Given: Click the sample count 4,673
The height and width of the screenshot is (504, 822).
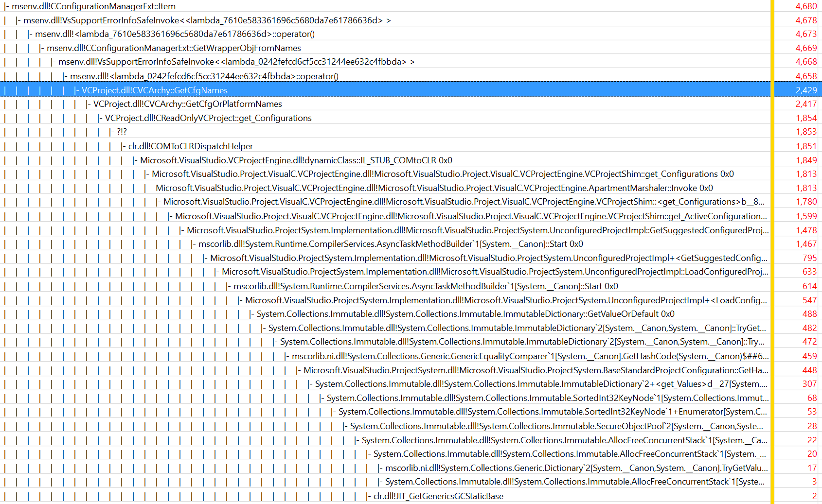Looking at the screenshot, I should click(x=806, y=34).
